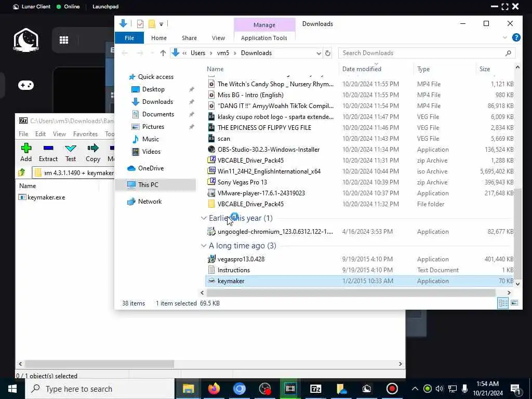Open the Windows Start menu
Image resolution: width=532 pixels, height=399 pixels.
click(12, 389)
